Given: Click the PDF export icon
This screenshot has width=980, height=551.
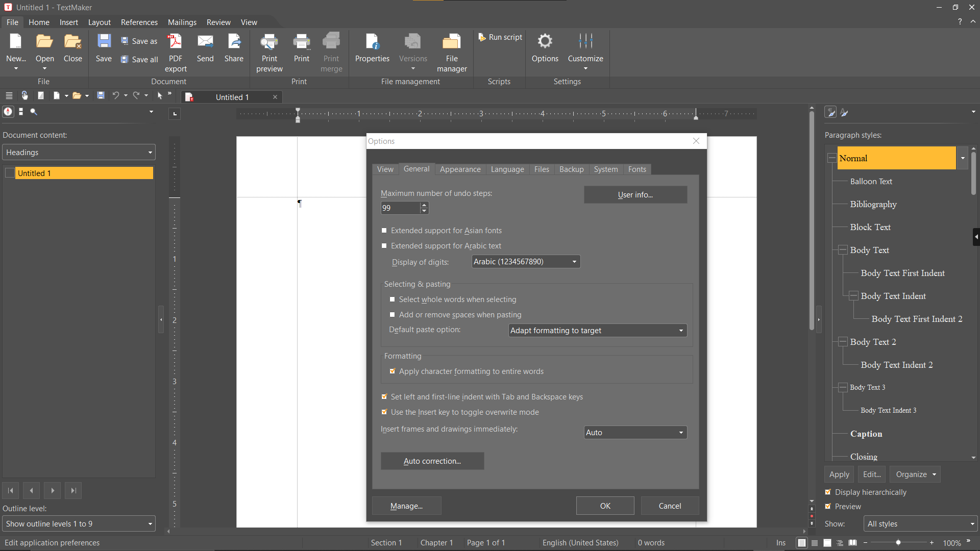Looking at the screenshot, I should 175,42.
